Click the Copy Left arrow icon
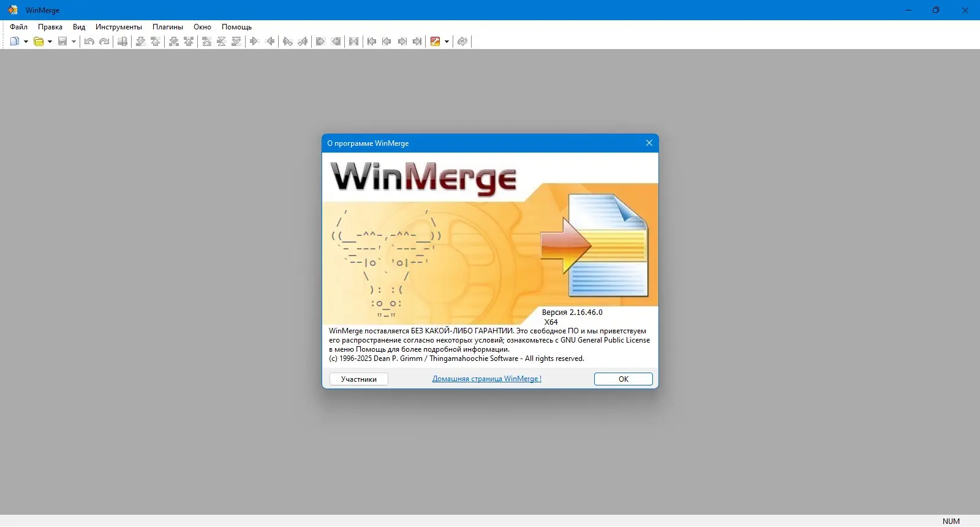 pos(269,42)
